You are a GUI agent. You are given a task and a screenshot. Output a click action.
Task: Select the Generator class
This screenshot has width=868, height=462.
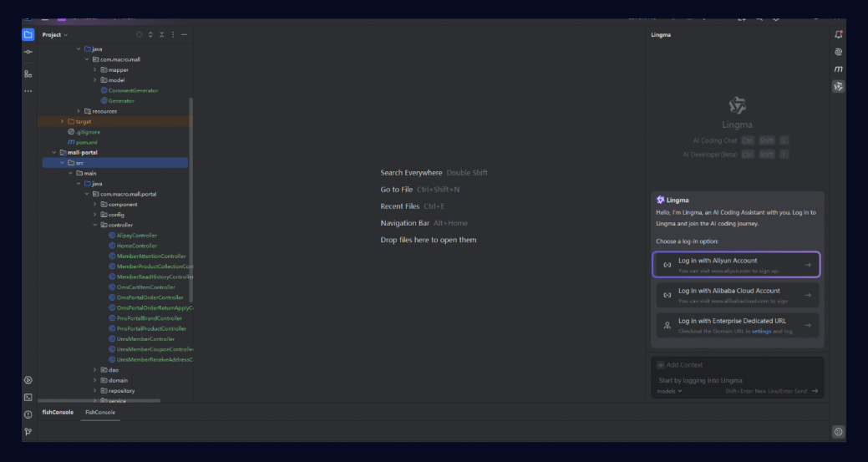click(x=121, y=101)
